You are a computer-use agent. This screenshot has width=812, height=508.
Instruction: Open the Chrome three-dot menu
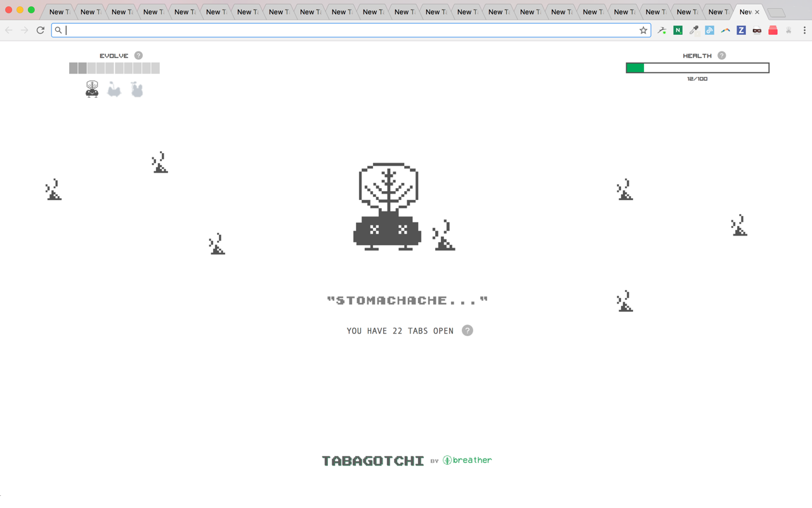(804, 30)
